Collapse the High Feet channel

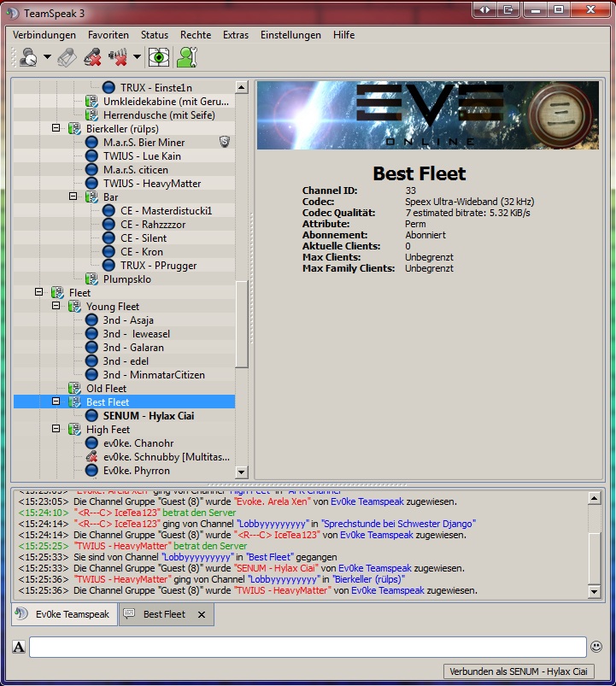[56, 428]
